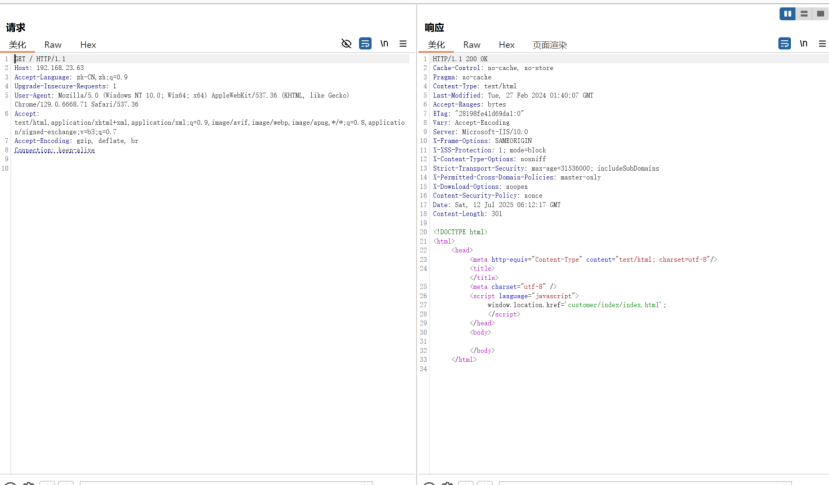Click the Accept-Language header line
This screenshot has width=829, height=485.
(x=71, y=77)
